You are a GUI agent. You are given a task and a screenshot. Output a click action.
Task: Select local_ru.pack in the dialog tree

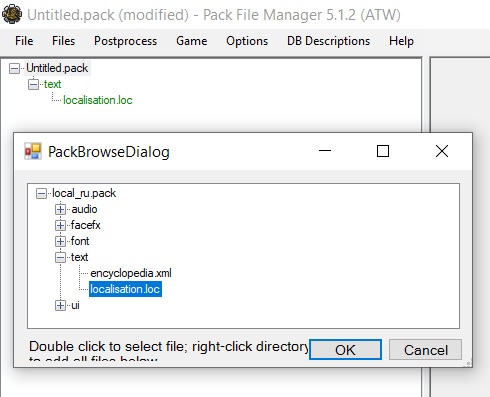[x=84, y=193]
